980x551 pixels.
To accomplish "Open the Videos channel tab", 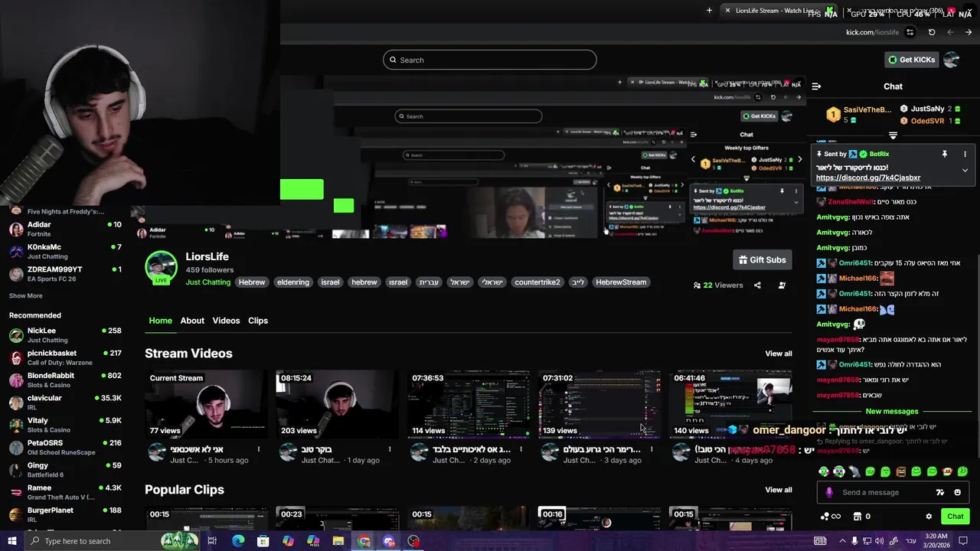I will tap(226, 321).
